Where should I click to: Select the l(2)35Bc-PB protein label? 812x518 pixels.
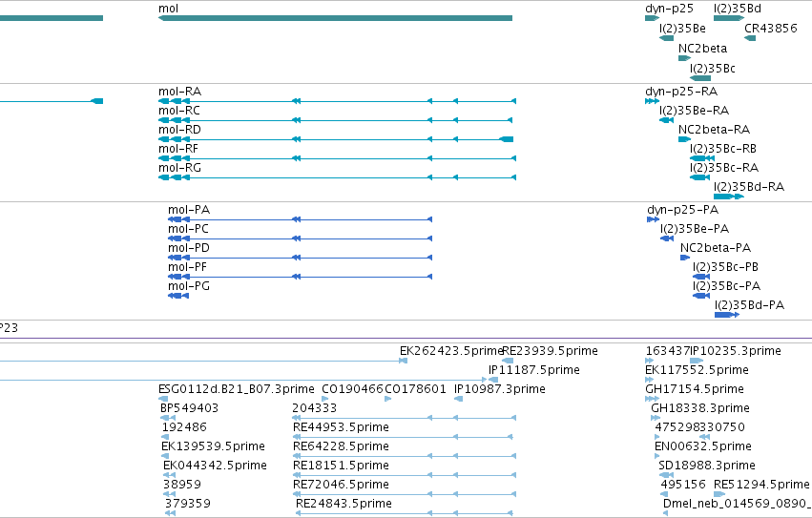tap(725, 268)
